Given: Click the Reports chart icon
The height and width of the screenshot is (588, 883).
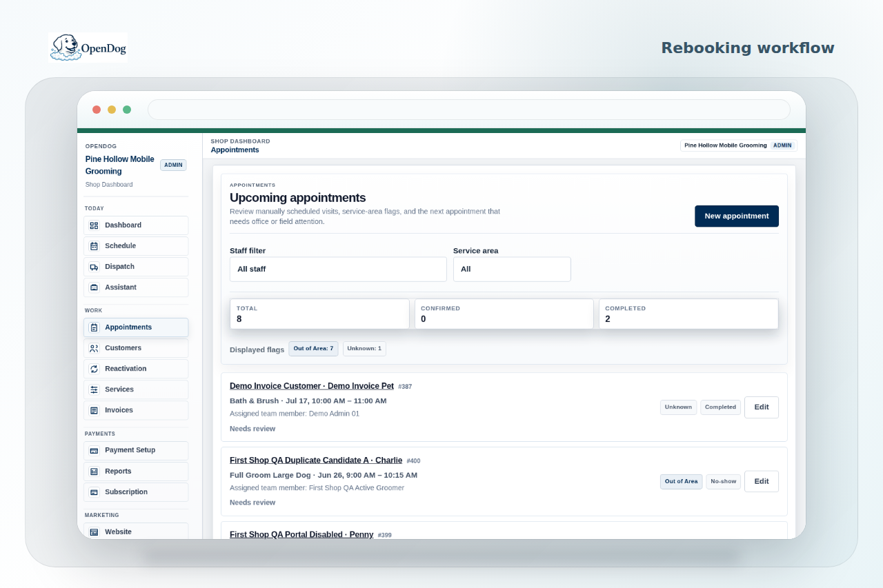Looking at the screenshot, I should coord(94,472).
